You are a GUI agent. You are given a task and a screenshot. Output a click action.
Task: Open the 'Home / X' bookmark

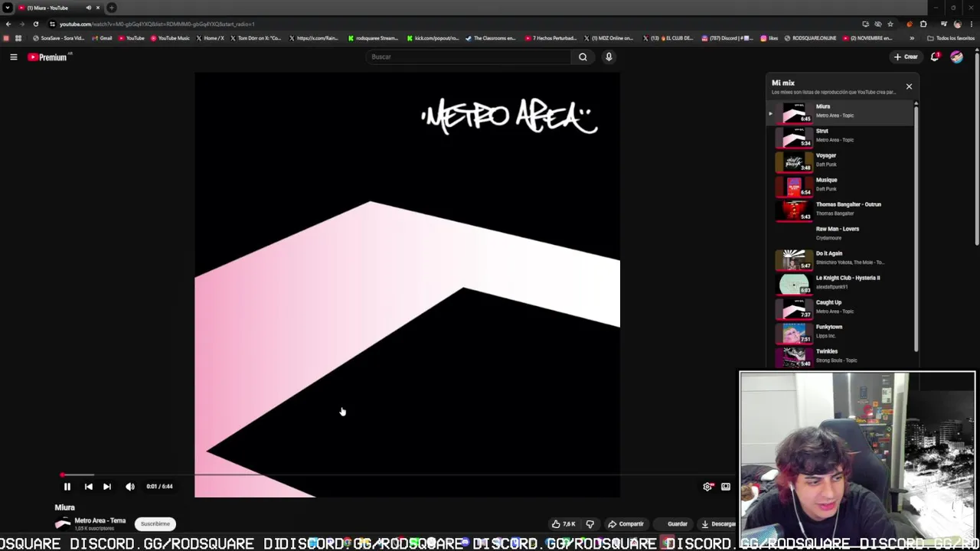click(211, 38)
